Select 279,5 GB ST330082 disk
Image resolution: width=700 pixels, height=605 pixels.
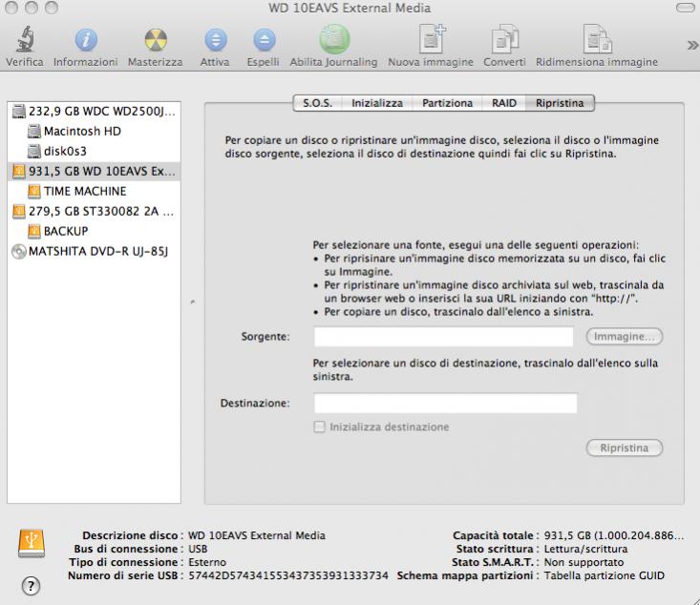pos(94,212)
